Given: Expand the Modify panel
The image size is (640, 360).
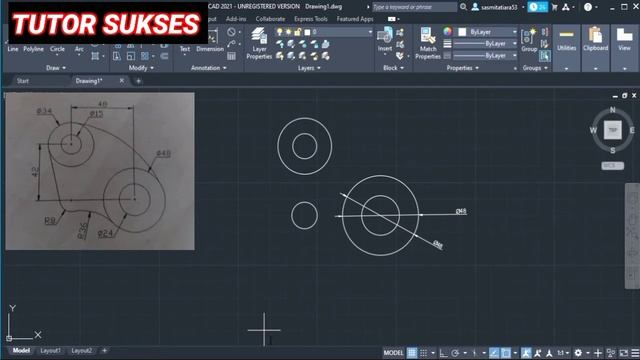Looking at the screenshot, I should (141, 68).
